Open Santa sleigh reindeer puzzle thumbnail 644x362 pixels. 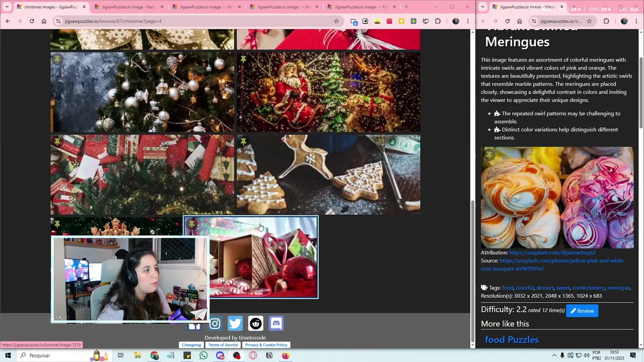(329, 92)
